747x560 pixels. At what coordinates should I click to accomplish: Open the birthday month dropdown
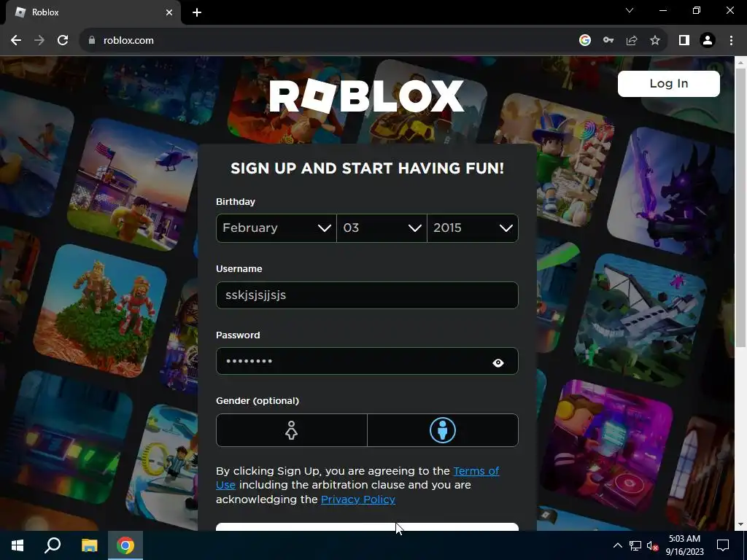(276, 228)
